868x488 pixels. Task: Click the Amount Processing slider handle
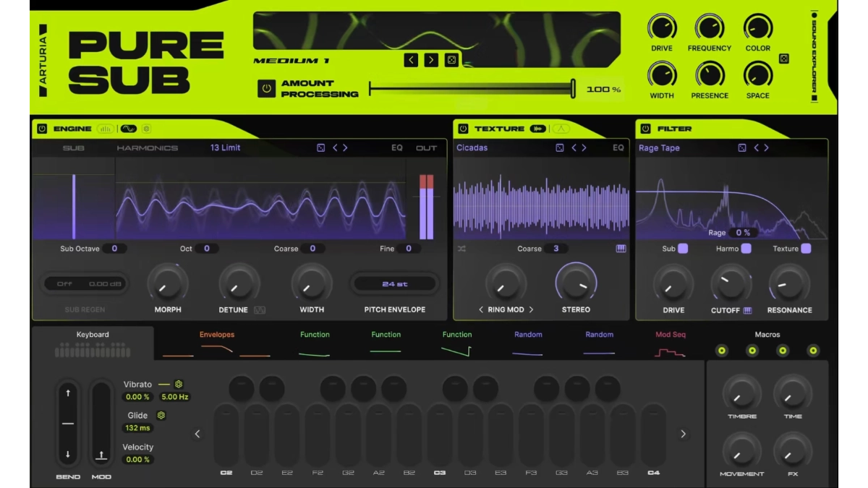tap(573, 89)
